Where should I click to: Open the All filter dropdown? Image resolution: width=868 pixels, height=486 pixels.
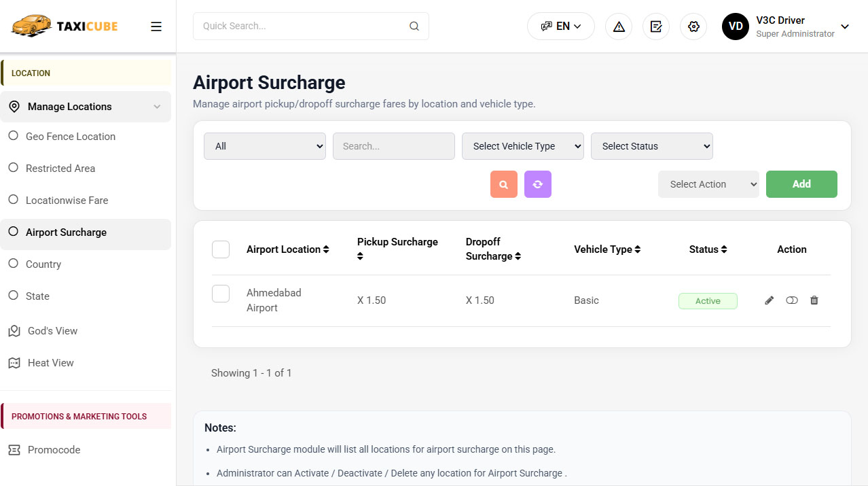265,146
